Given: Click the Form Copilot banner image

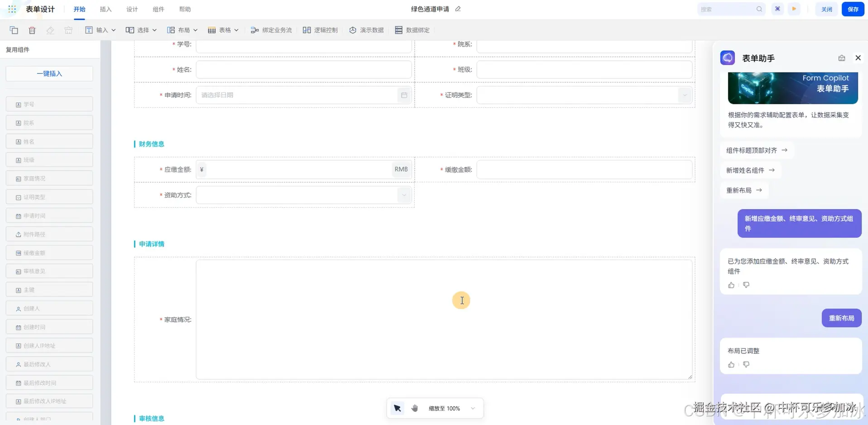Looking at the screenshot, I should pyautogui.click(x=793, y=88).
